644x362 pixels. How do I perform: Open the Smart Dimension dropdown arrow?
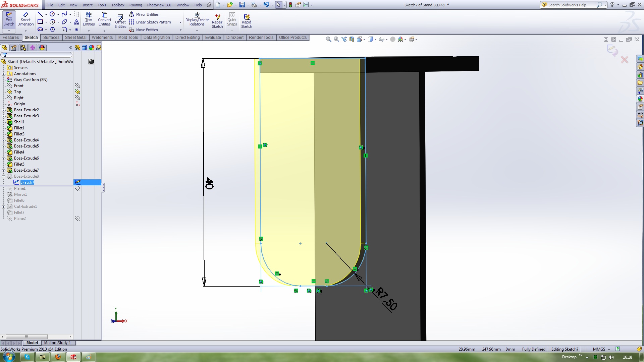pyautogui.click(x=25, y=31)
